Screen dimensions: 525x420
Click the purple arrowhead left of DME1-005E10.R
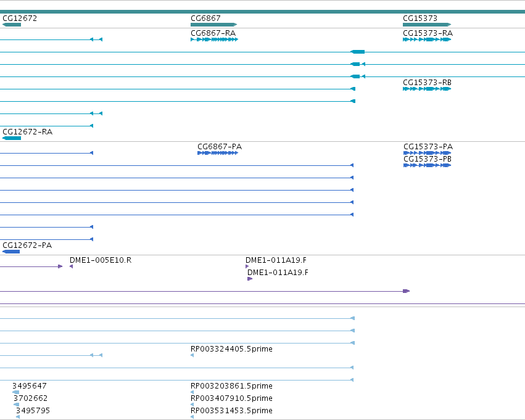click(60, 266)
